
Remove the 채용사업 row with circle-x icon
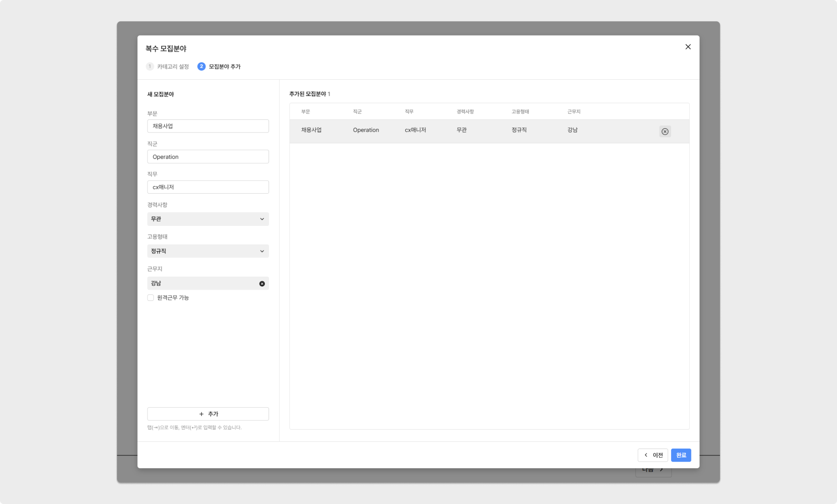pyautogui.click(x=665, y=131)
